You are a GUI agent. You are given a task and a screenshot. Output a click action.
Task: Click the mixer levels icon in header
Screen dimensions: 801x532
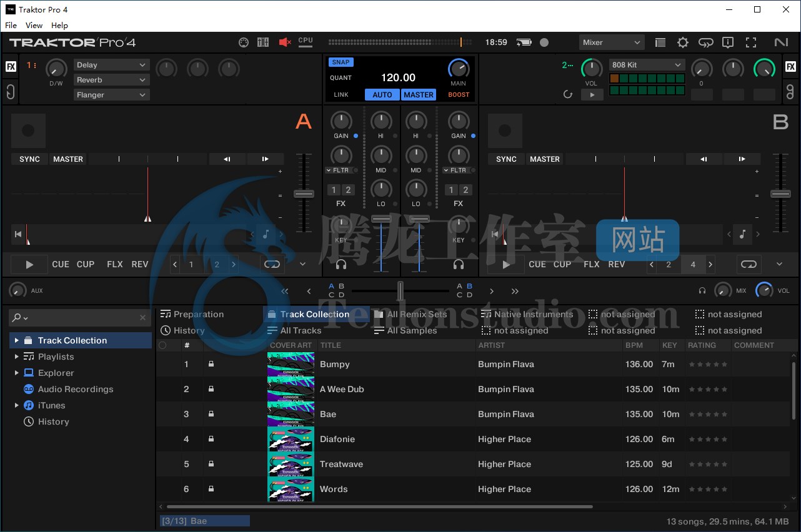263,42
